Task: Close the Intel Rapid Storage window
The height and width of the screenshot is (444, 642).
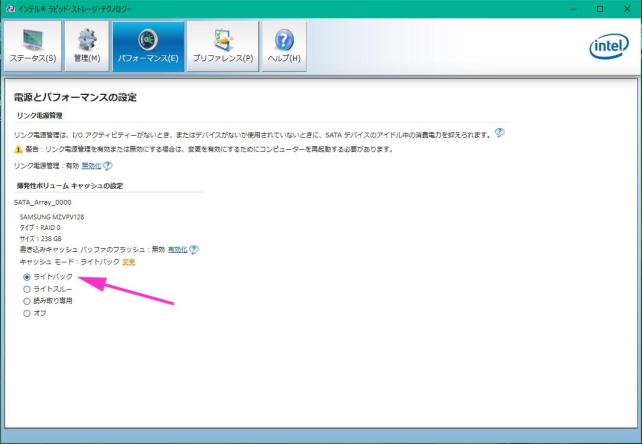Action: point(627,9)
